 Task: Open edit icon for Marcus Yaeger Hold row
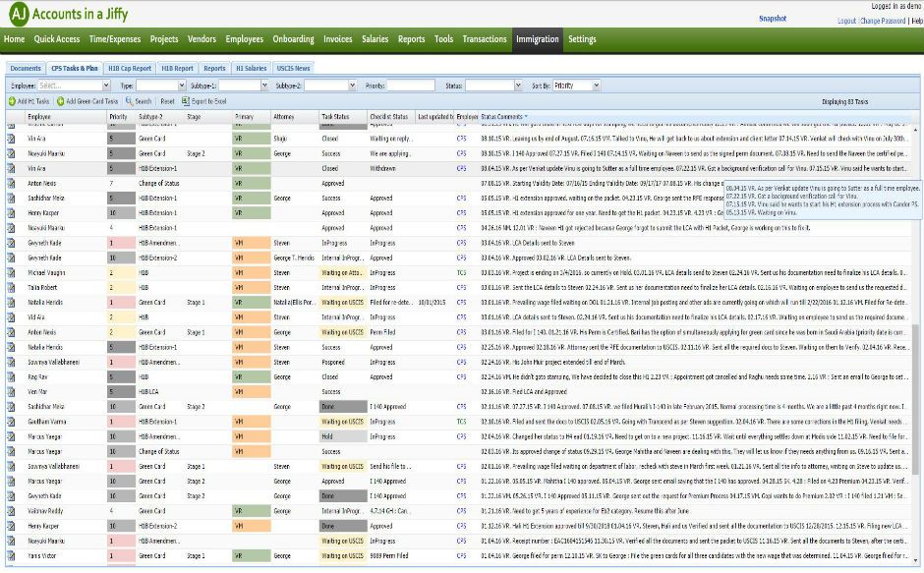(x=11, y=436)
